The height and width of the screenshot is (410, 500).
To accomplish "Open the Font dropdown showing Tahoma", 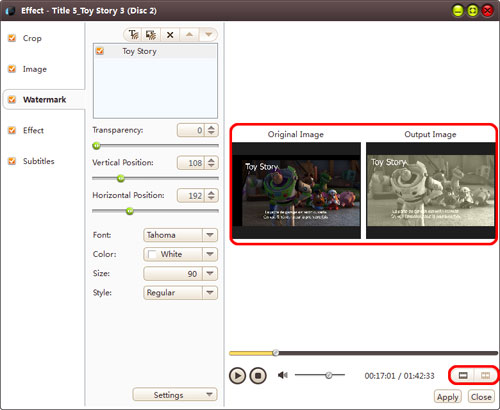I will [180, 235].
